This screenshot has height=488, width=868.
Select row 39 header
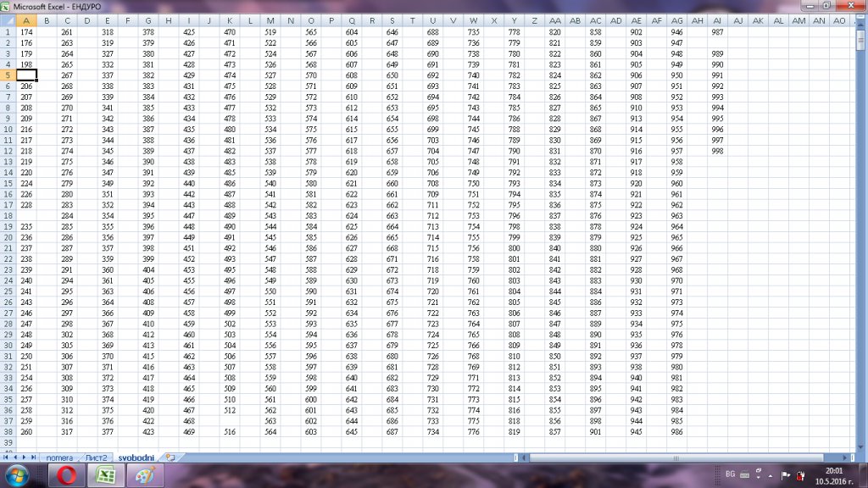(8, 442)
